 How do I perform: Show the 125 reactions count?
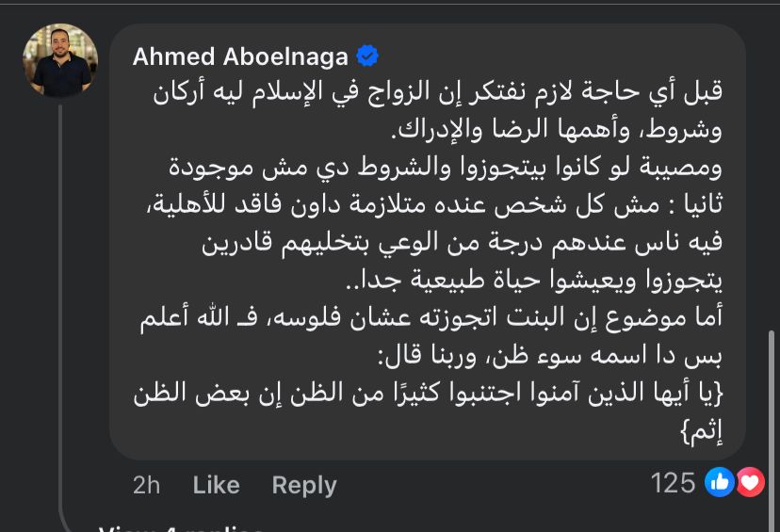click(673, 483)
